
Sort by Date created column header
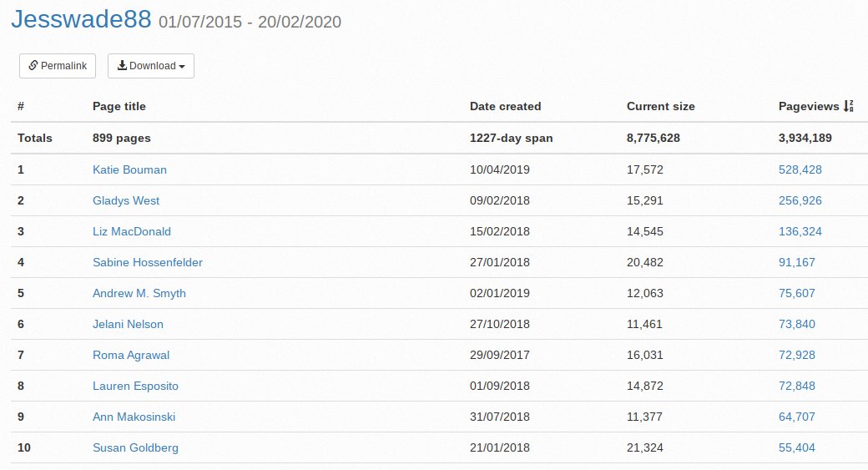(x=506, y=106)
